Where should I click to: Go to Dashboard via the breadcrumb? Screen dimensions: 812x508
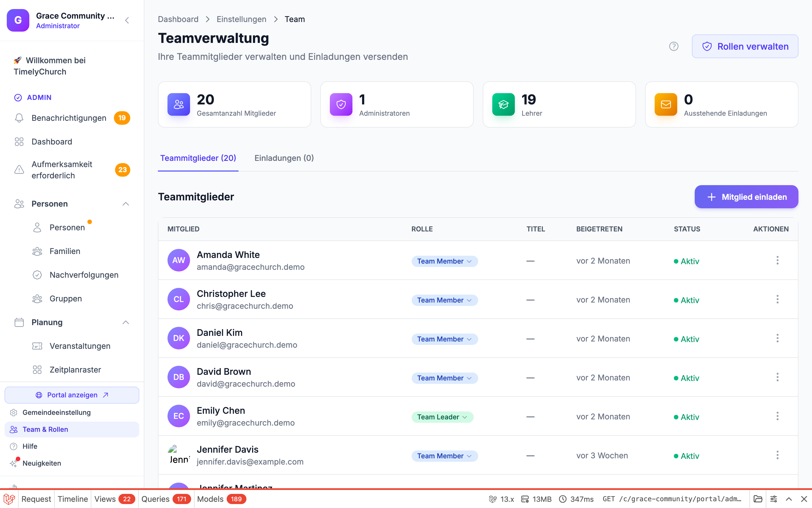(178, 19)
